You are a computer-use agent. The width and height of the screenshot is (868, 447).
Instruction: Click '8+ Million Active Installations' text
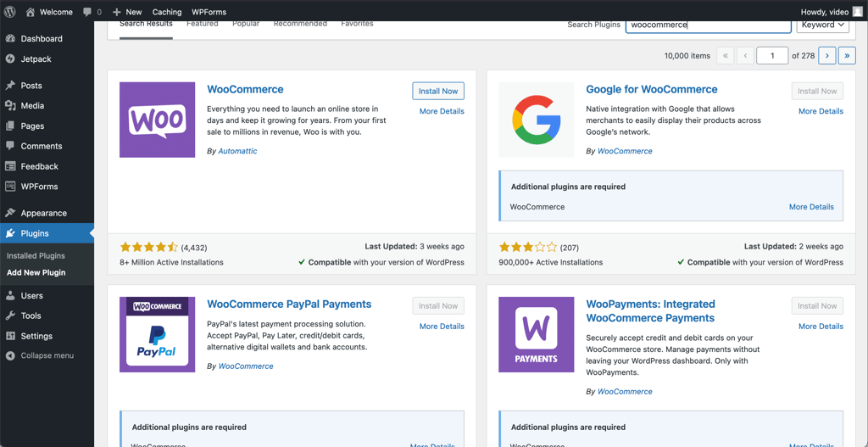(171, 262)
